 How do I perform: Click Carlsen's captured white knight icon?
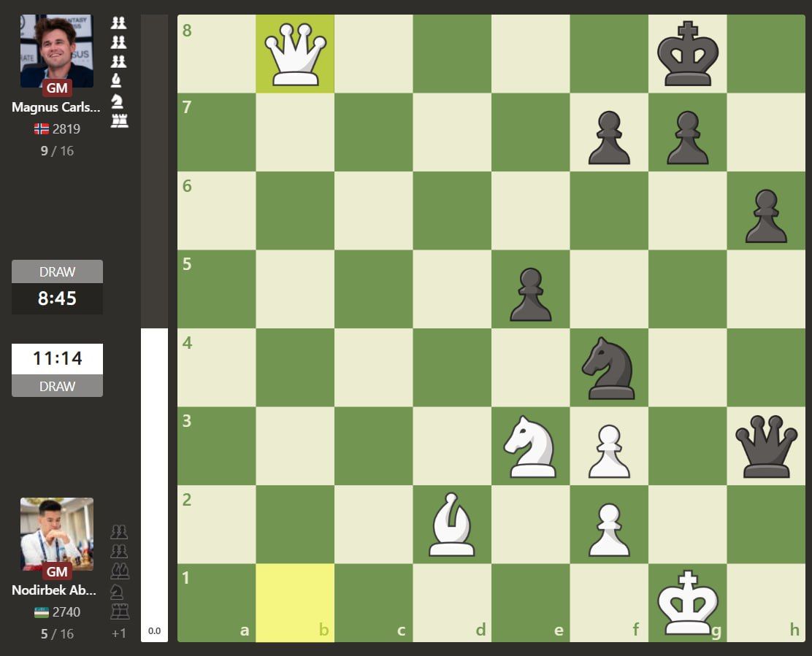118,101
